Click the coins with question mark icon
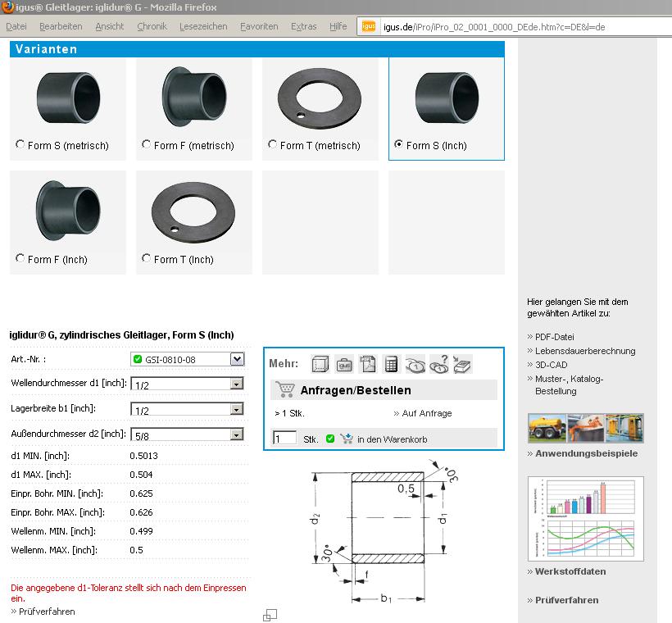Viewport: 672px width, 623px height. (438, 364)
